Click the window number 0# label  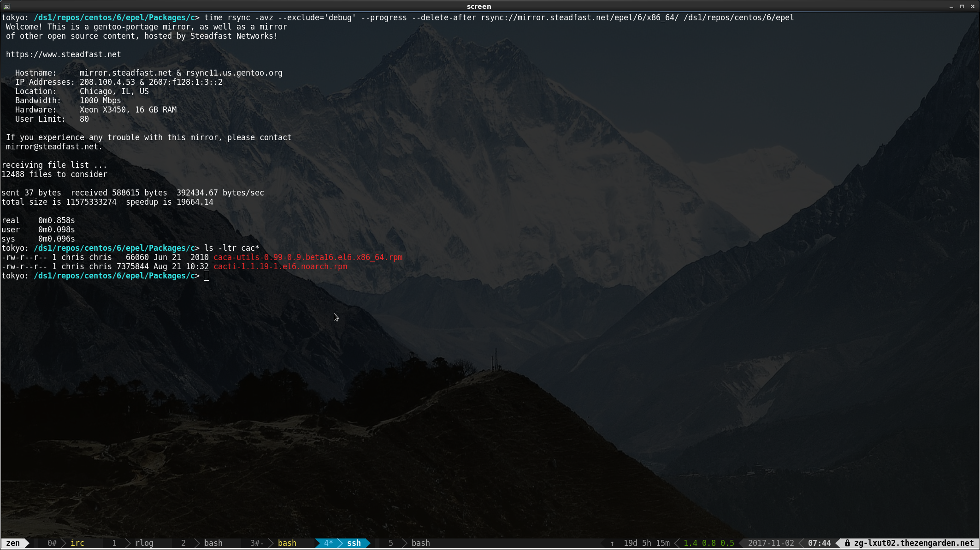pyautogui.click(x=52, y=543)
